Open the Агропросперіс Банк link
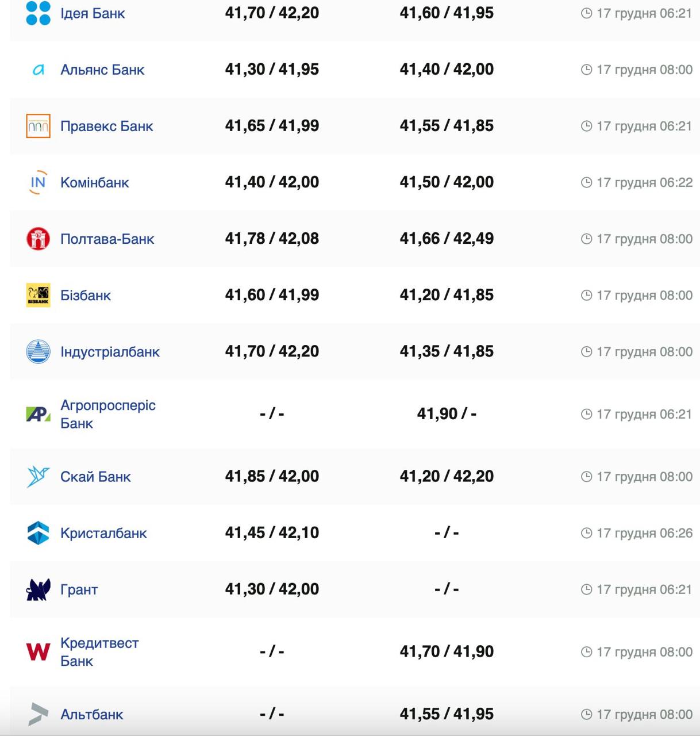 107,414
